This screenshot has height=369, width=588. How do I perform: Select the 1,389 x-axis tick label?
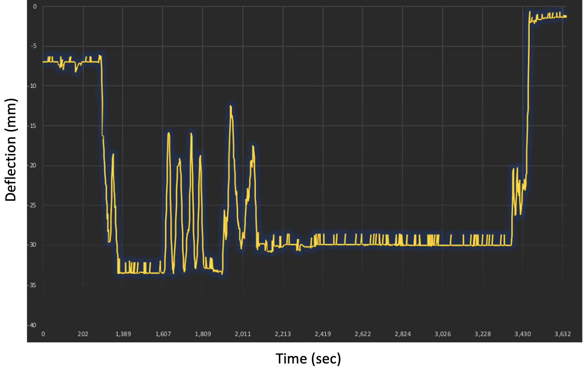pyautogui.click(x=123, y=334)
